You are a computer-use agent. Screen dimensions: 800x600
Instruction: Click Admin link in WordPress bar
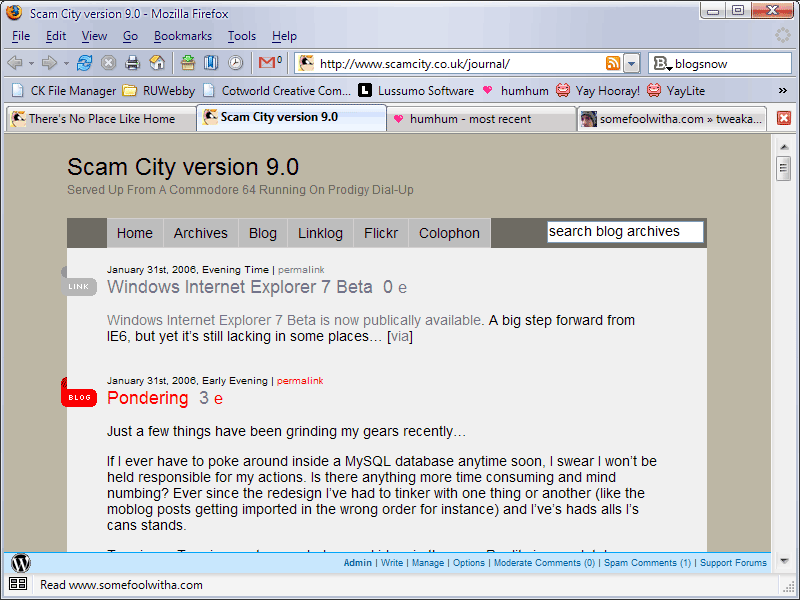(358, 563)
